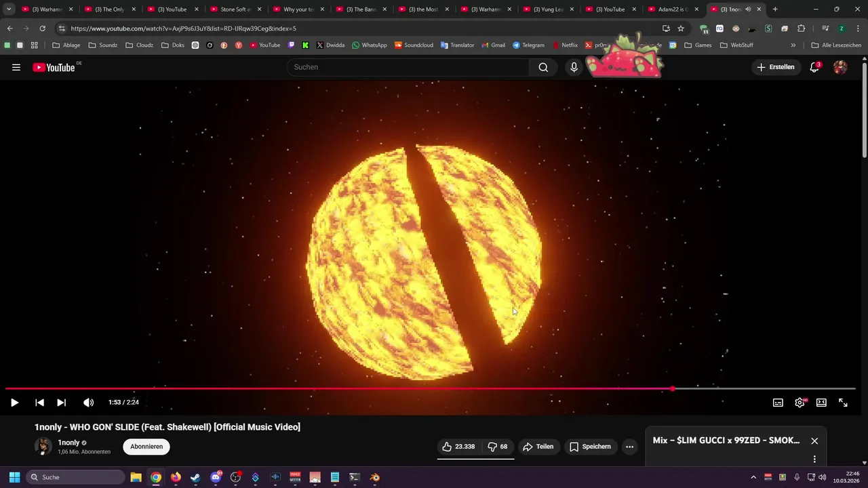Click the search magnifier button
This screenshot has width=868, height=488.
point(543,67)
